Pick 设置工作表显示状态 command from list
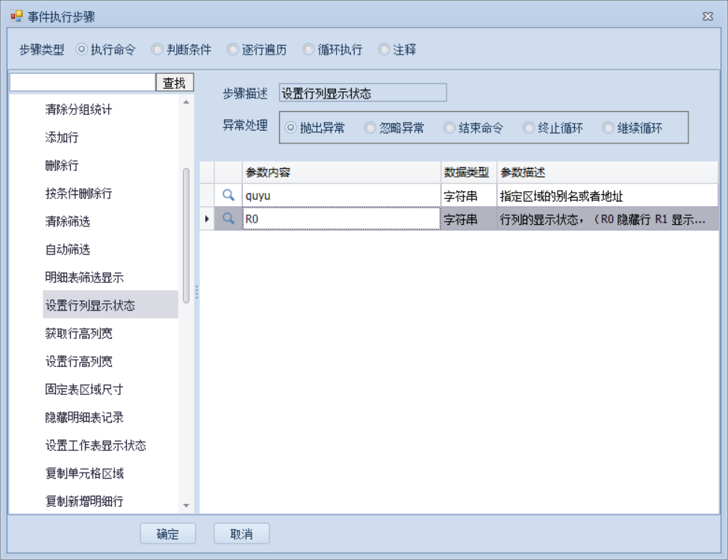This screenshot has width=728, height=560. coord(96,445)
